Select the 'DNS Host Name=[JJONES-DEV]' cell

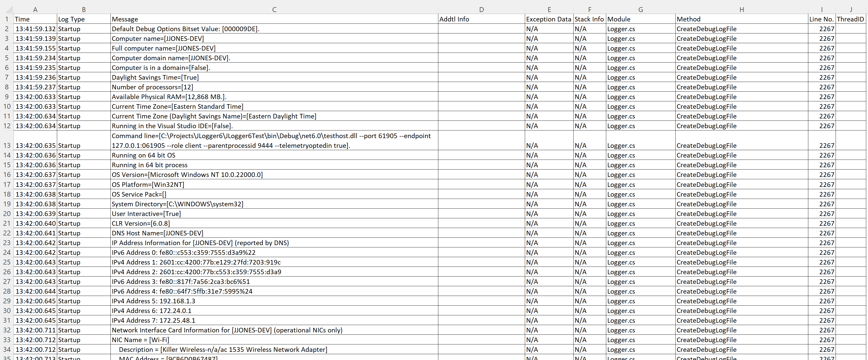click(x=274, y=233)
